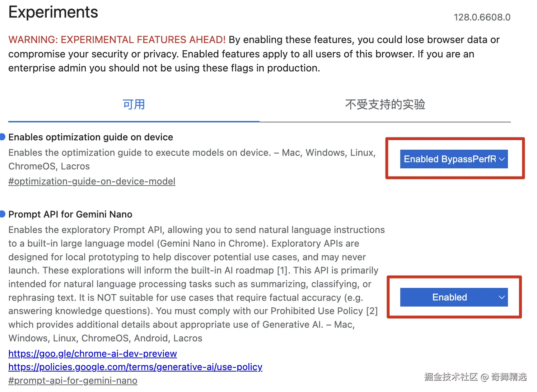This screenshot has height=392, width=537.
Task: Click the "Enables optimization guide on device" title
Action: click(x=91, y=137)
